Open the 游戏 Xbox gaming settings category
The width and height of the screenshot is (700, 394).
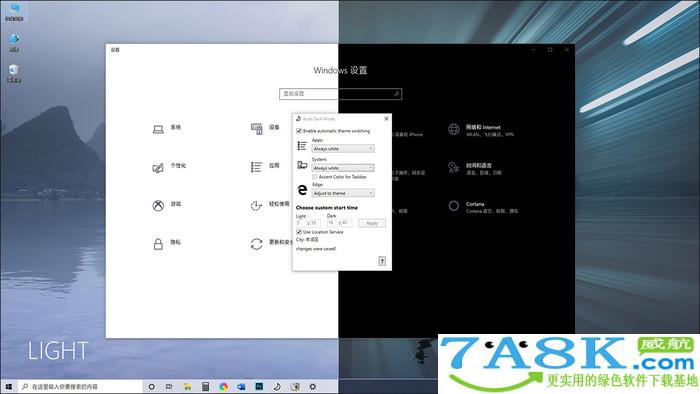167,205
